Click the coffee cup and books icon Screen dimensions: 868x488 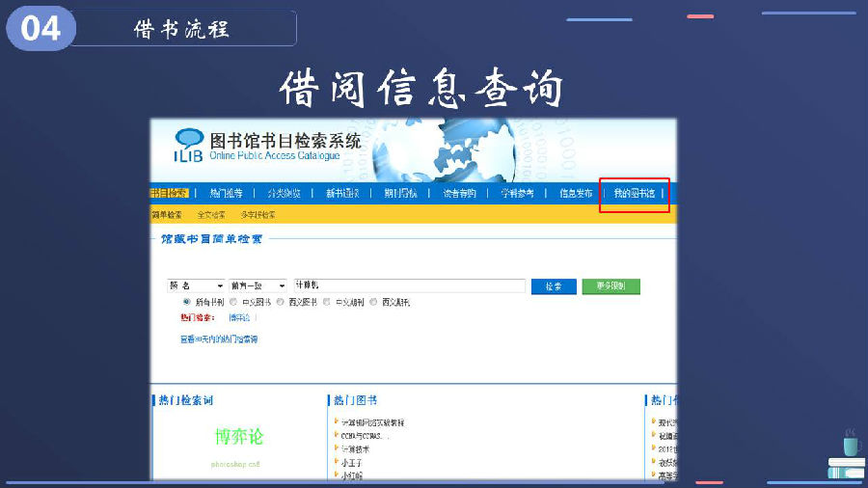click(846, 456)
